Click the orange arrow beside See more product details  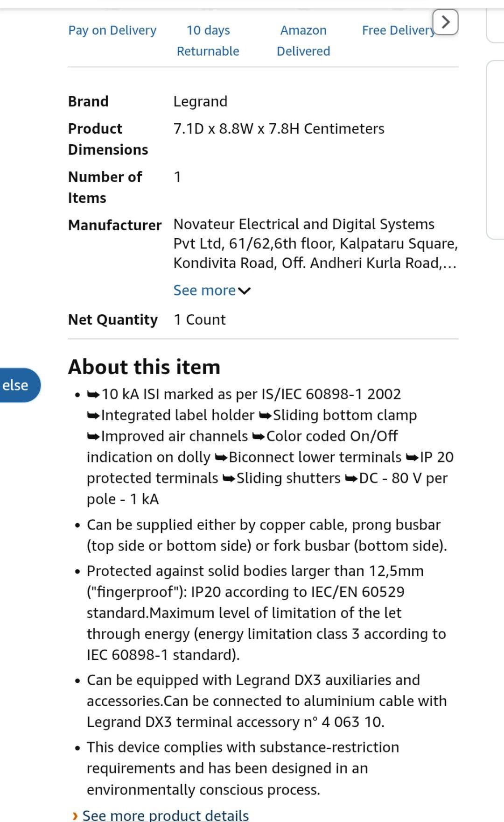pyautogui.click(x=75, y=816)
